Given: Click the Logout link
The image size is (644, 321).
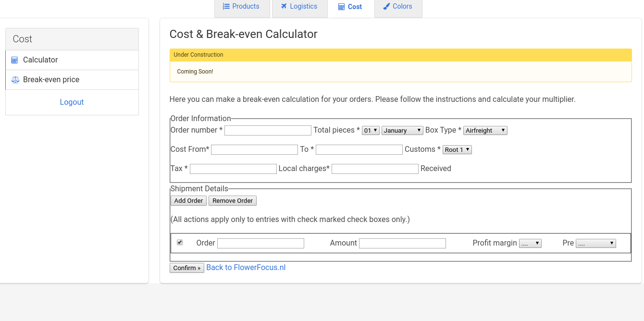Looking at the screenshot, I should pos(72,102).
